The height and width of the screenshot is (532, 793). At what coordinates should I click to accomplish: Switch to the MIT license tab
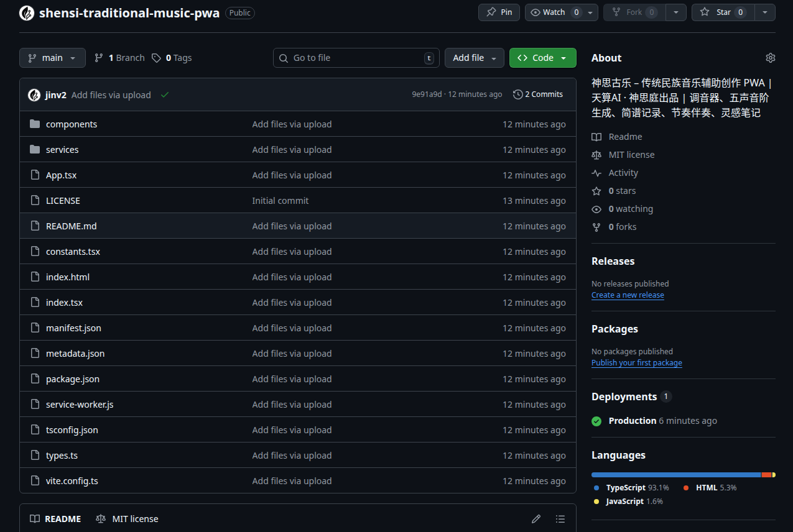point(128,519)
